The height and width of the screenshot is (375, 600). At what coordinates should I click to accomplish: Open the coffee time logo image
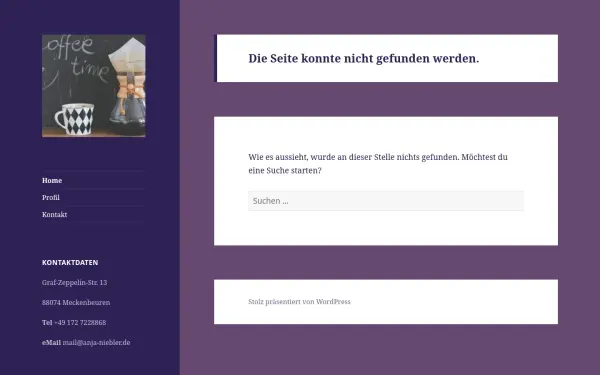[x=94, y=86]
